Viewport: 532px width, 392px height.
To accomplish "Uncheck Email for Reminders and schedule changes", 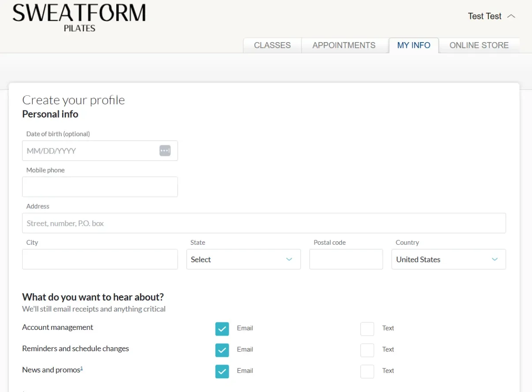I will [x=222, y=350].
